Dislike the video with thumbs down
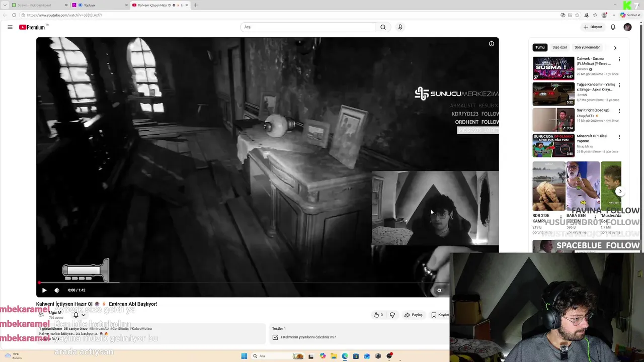 [392, 315]
